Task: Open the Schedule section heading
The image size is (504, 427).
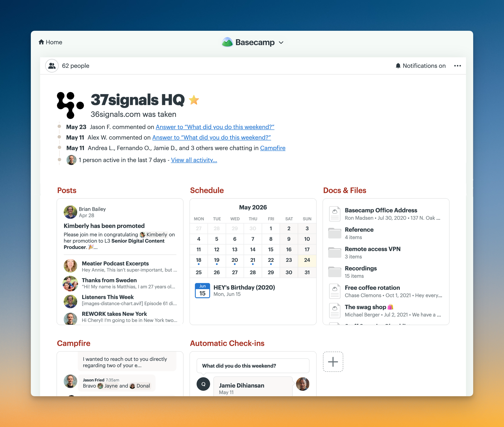Action: (207, 190)
